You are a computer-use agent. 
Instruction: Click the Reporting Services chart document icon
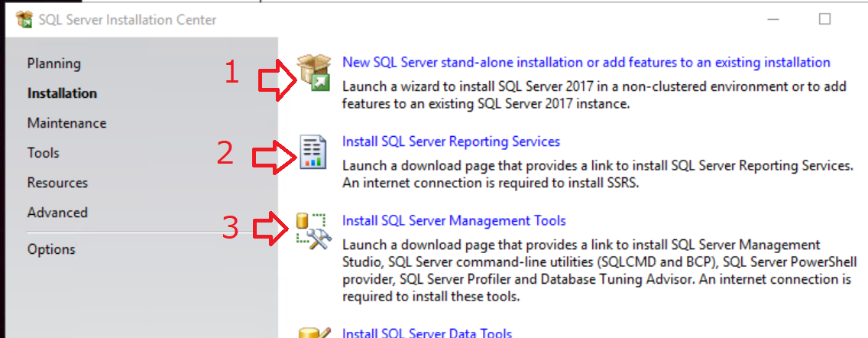tap(313, 151)
